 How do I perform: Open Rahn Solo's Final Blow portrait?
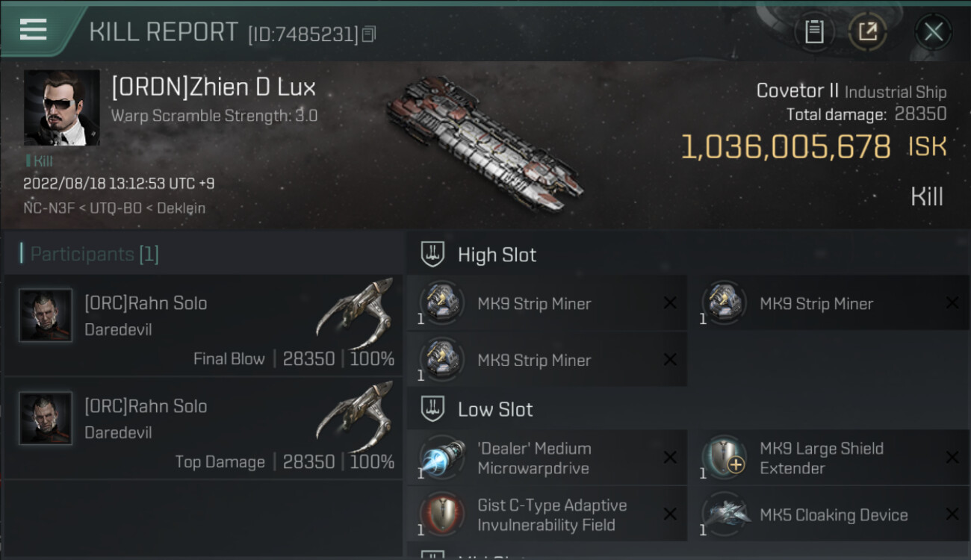46,316
